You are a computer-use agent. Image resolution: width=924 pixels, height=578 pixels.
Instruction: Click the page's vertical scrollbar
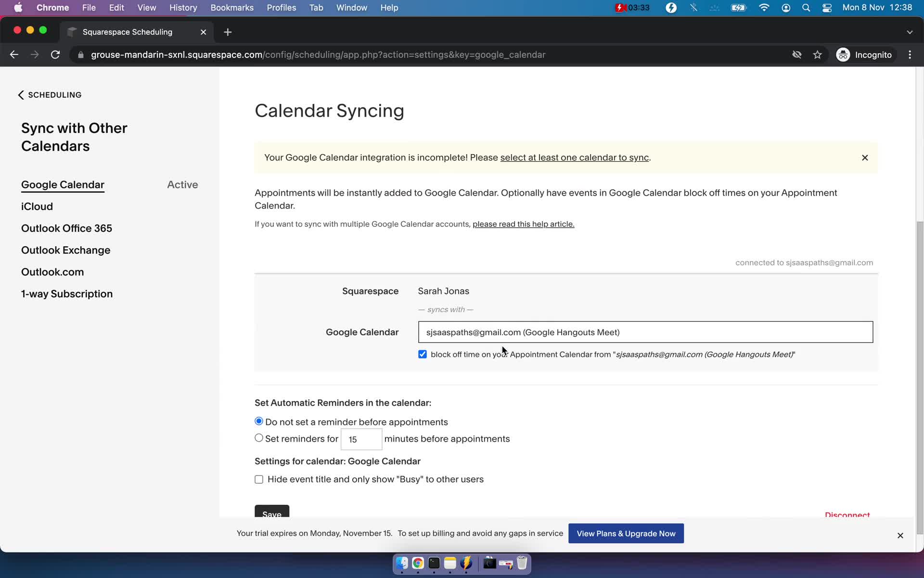click(920, 378)
